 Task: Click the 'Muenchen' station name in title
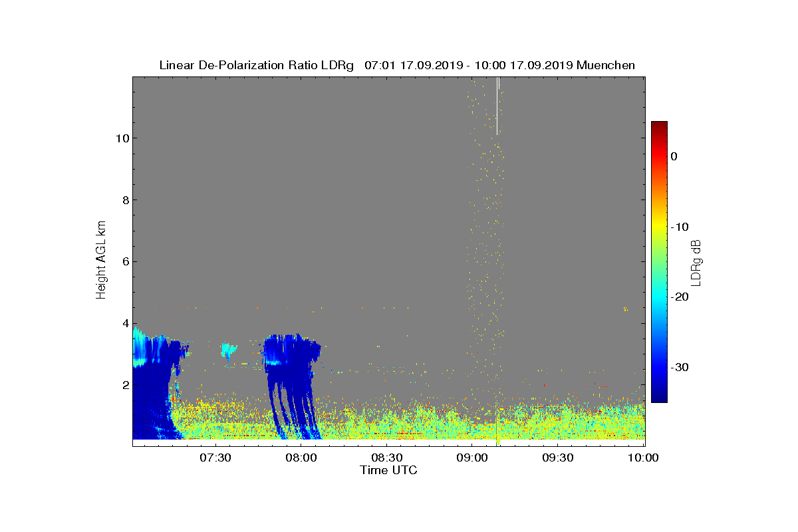pos(606,65)
